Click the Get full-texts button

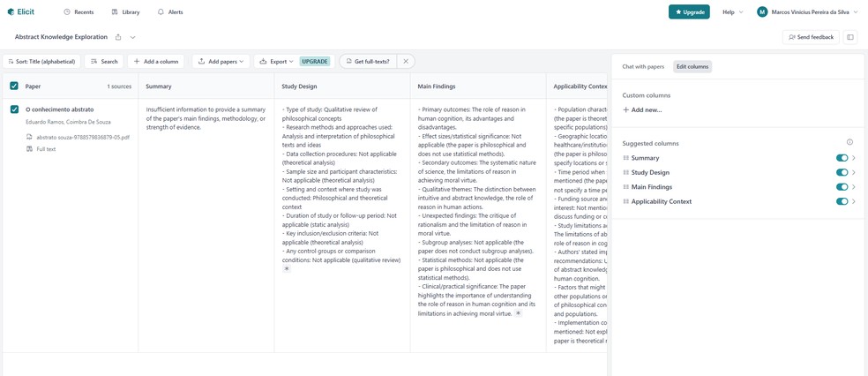coord(367,62)
